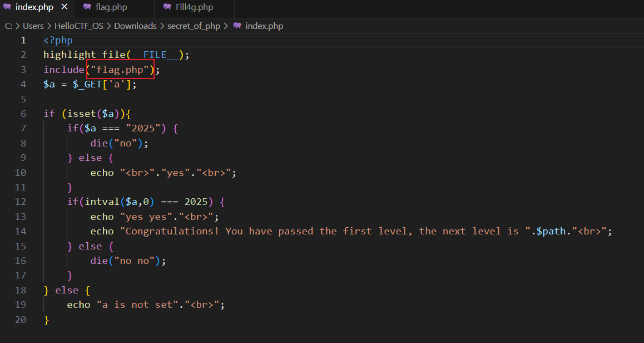Click the "flag.php" string on line 3

[120, 70]
